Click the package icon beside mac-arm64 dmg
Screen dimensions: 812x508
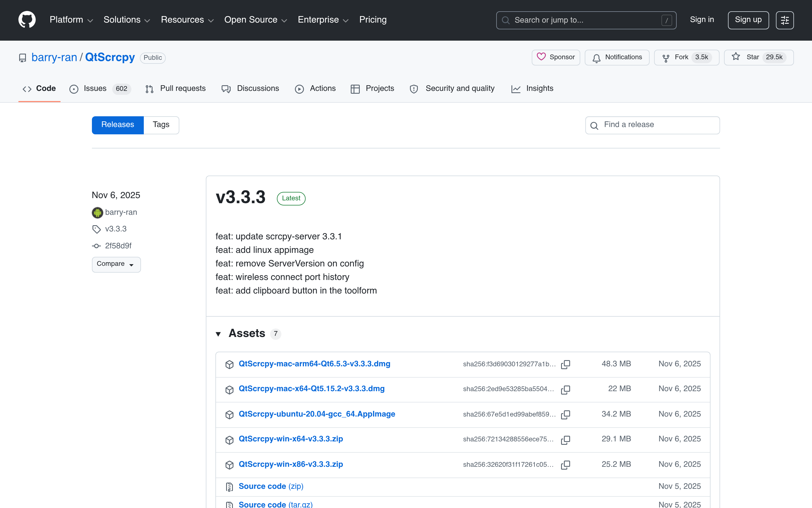tap(230, 365)
